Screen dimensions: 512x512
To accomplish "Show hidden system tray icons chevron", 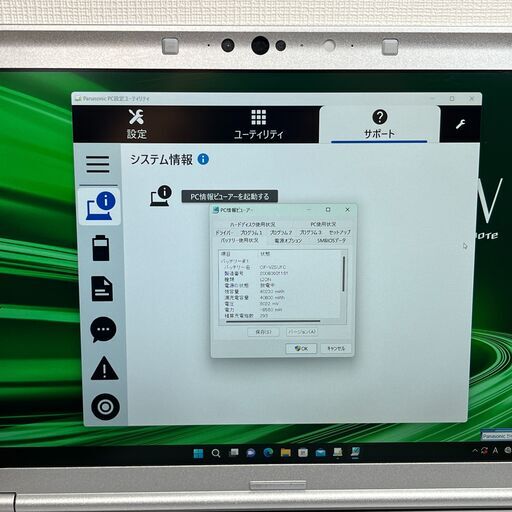I will point(475,451).
